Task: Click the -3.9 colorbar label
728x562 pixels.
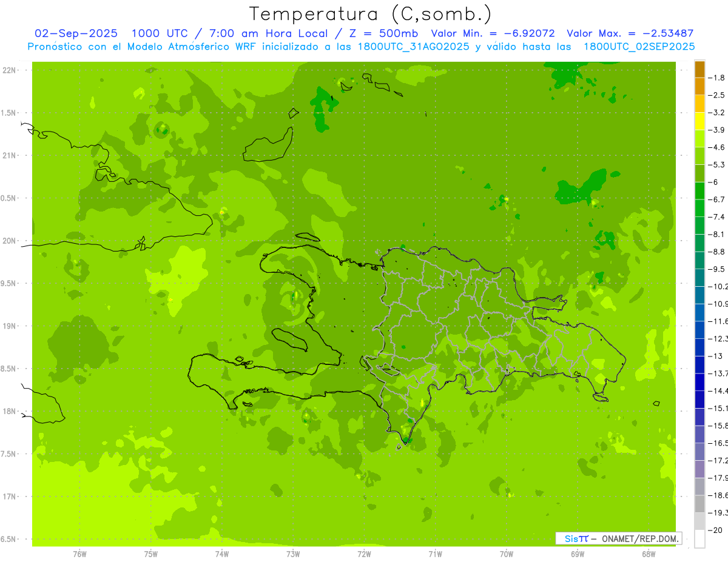Action: point(716,130)
